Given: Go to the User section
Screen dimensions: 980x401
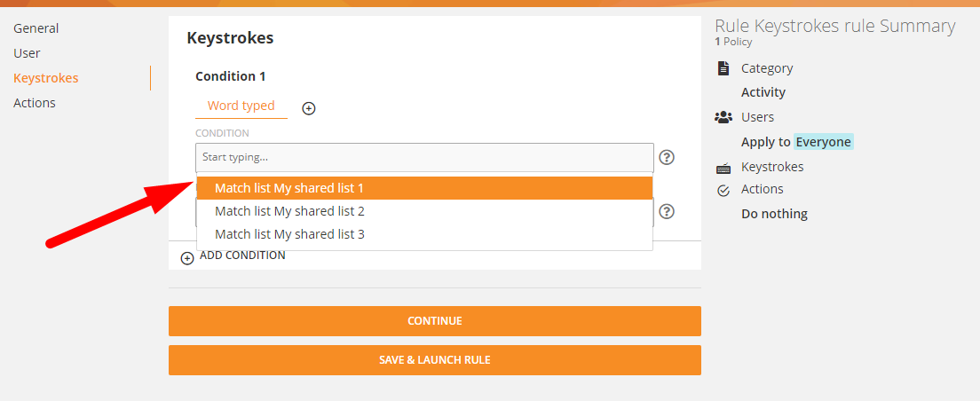Looking at the screenshot, I should 27,53.
